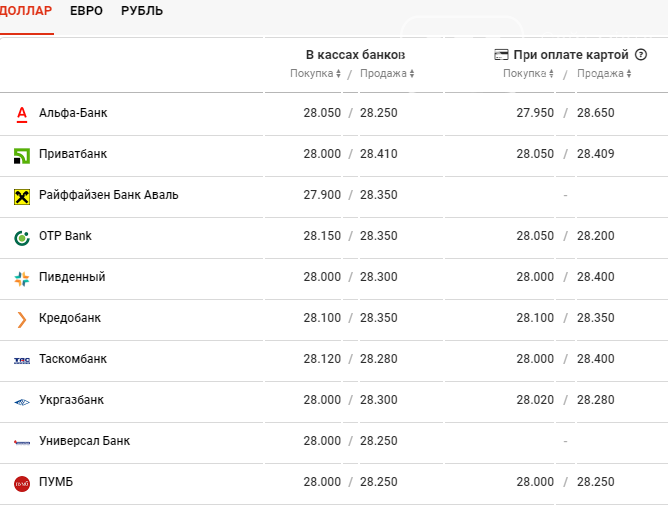
Task: Sort bank cash desk 'Продажа' column
Action: [x=387, y=73]
